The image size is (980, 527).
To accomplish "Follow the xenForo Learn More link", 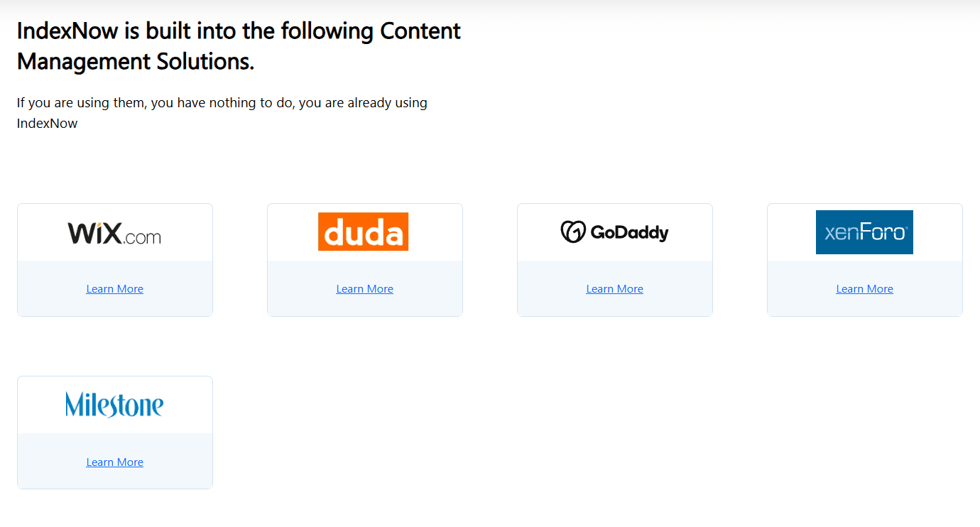I will click(865, 289).
